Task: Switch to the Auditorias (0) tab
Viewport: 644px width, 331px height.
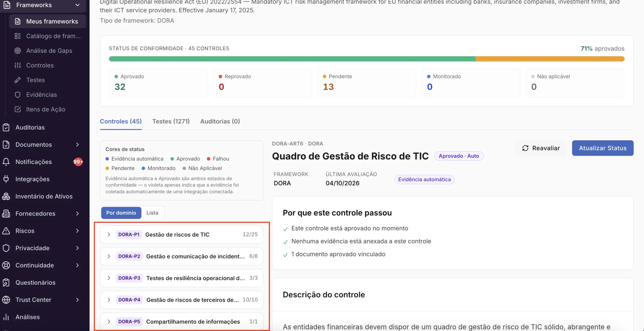Action: coord(220,121)
